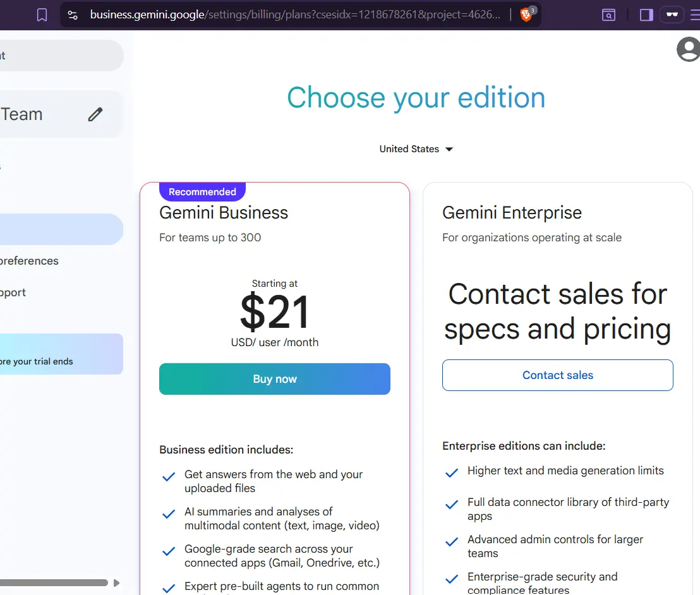700x595 pixels.
Task: Expand the United States country dropdown
Action: pos(416,149)
